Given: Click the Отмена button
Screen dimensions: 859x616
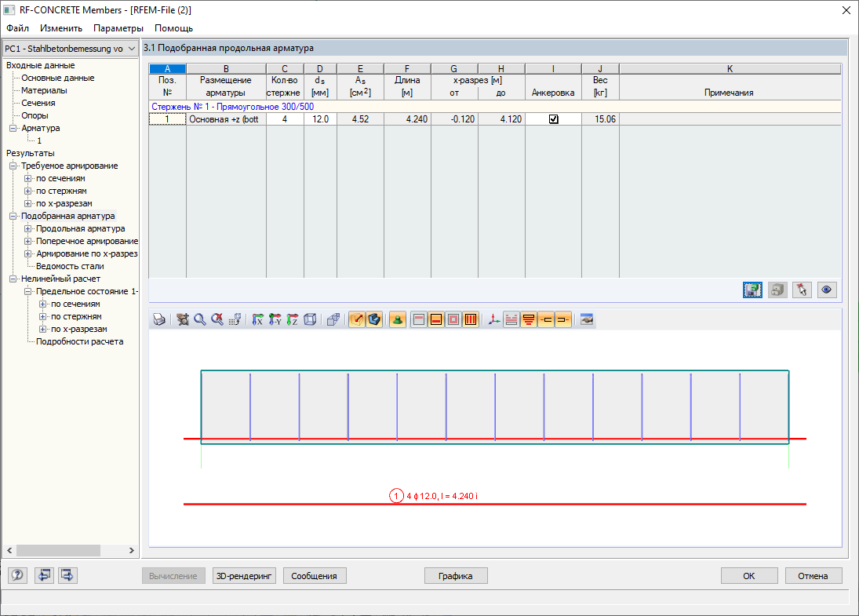Looking at the screenshot, I should pyautogui.click(x=813, y=575).
